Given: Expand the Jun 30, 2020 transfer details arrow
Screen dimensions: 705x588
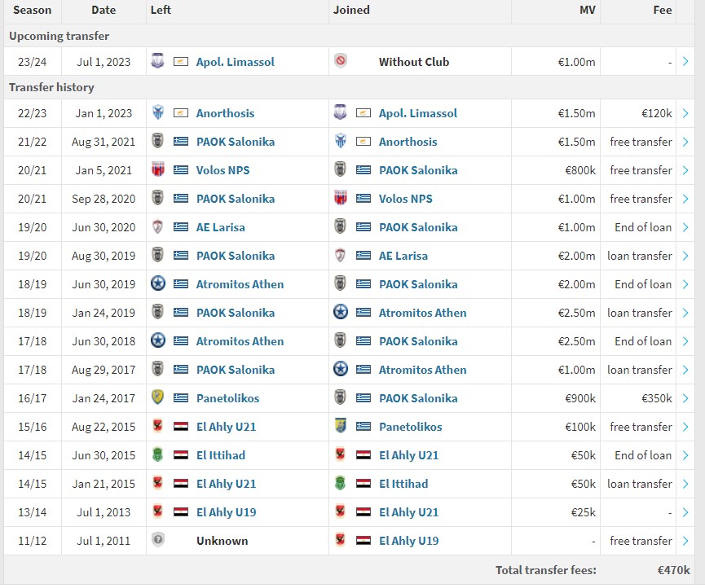Looking at the screenshot, I should click(x=685, y=227).
